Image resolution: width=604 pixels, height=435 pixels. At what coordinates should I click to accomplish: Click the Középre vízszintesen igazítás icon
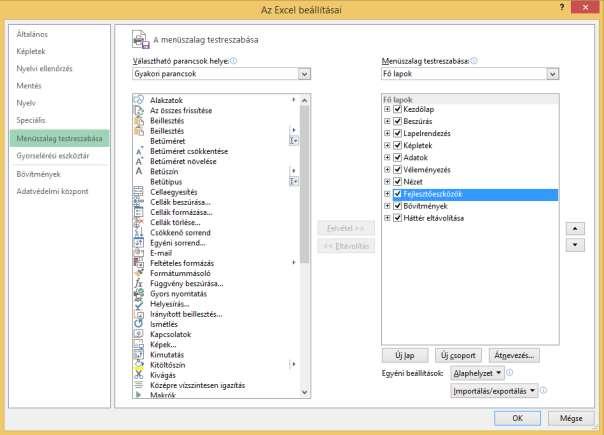point(138,385)
